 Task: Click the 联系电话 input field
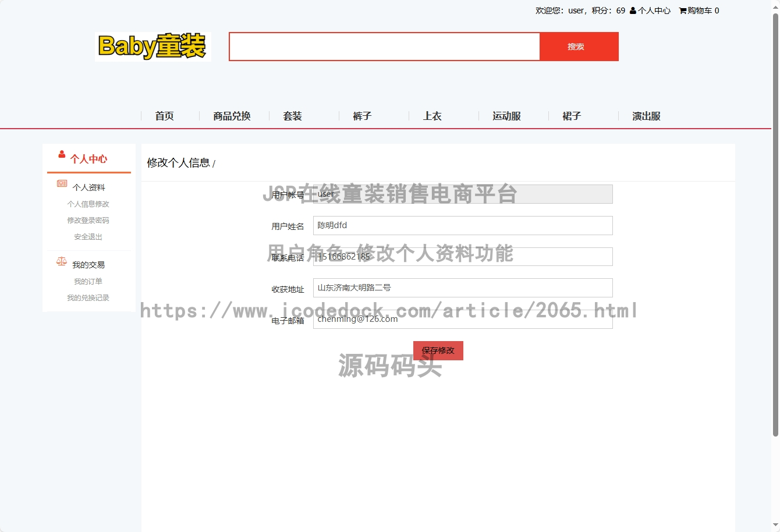[x=463, y=257]
